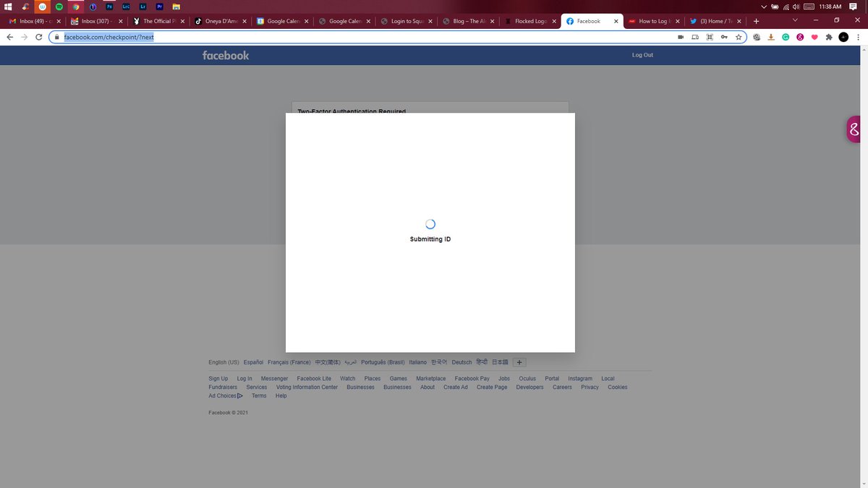Switch to the Inbox (307) tab
The height and width of the screenshot is (488, 868).
[x=97, y=21]
